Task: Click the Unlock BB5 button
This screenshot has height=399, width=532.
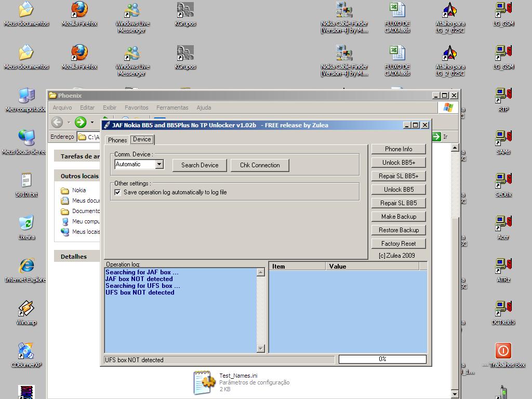Action: [x=398, y=190]
